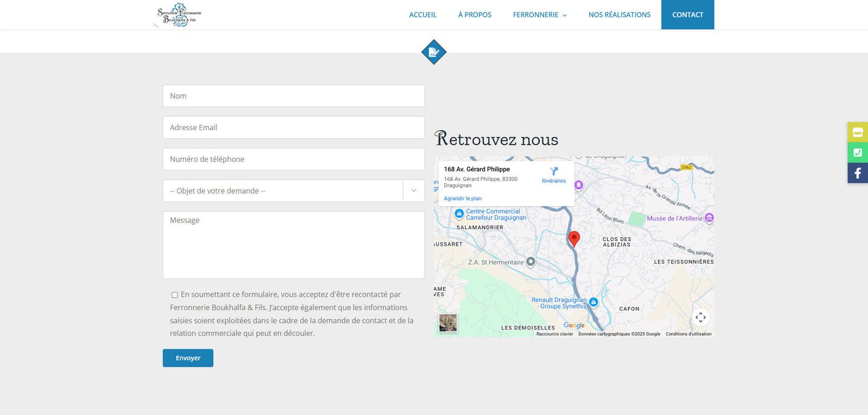Focus the Nom input field
The width and height of the screenshot is (868, 415).
[293, 96]
